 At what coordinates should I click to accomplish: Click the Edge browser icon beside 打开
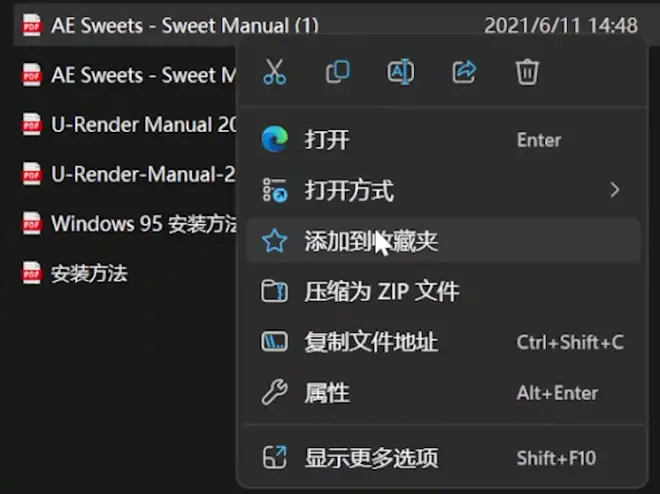point(274,139)
